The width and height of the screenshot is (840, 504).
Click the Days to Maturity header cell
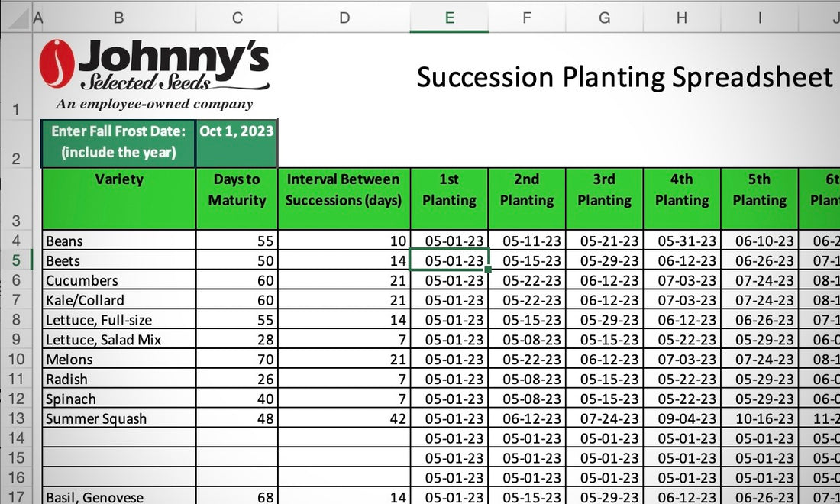237,199
